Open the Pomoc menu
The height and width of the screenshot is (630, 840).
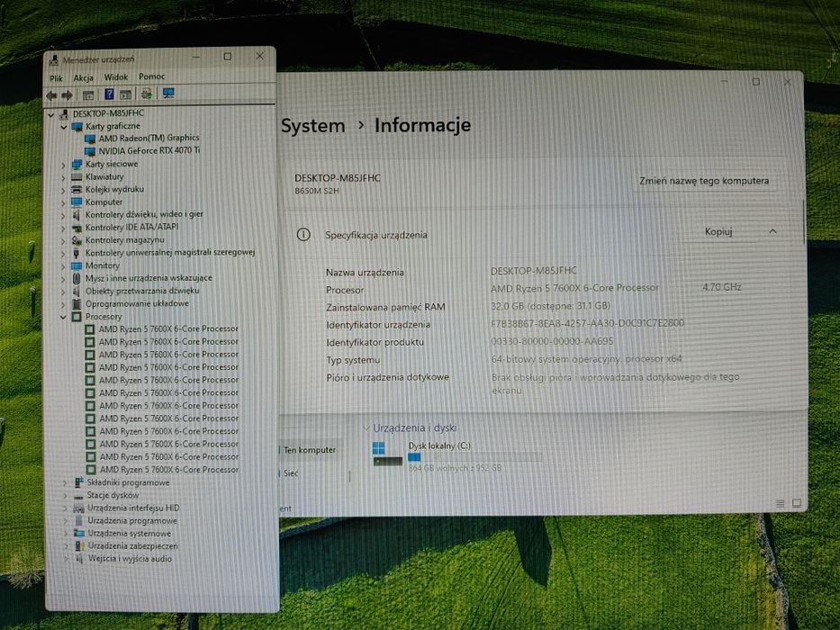pos(151,76)
